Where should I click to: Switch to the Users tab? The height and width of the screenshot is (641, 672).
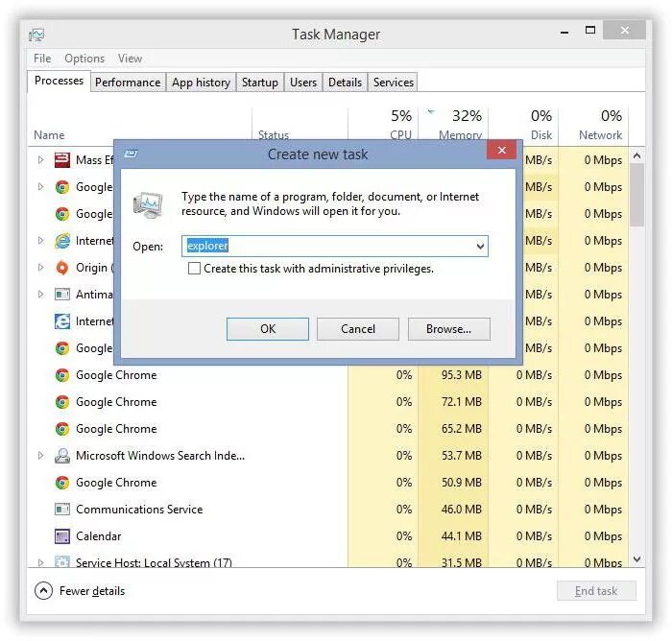click(x=303, y=83)
